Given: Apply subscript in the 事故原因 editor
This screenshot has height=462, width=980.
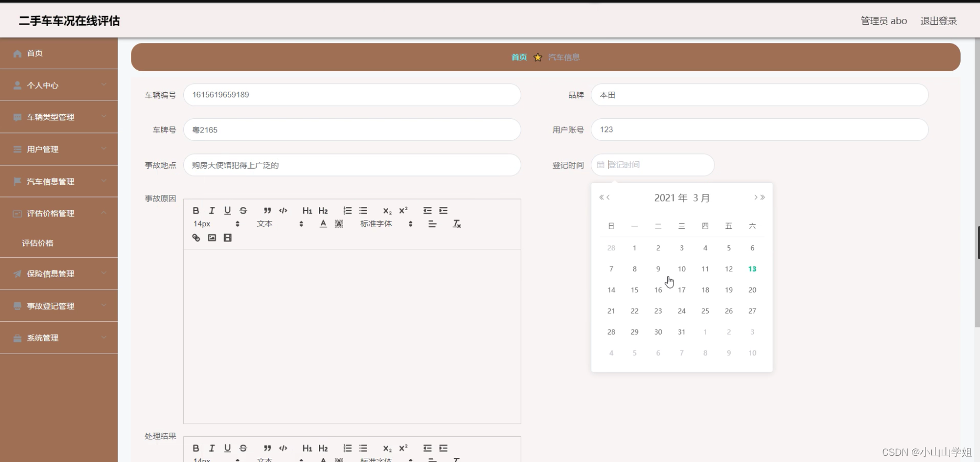Looking at the screenshot, I should (x=387, y=211).
